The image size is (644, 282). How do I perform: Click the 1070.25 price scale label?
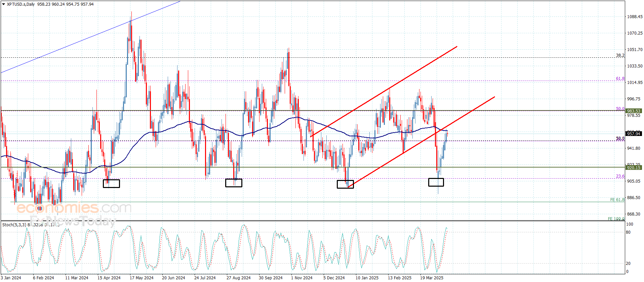[635, 33]
